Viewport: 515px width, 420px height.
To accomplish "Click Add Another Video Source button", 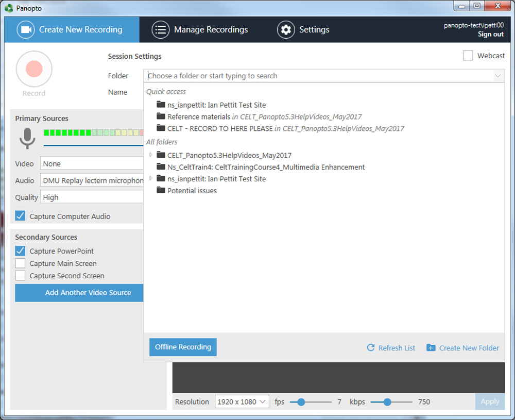I will coord(79,293).
